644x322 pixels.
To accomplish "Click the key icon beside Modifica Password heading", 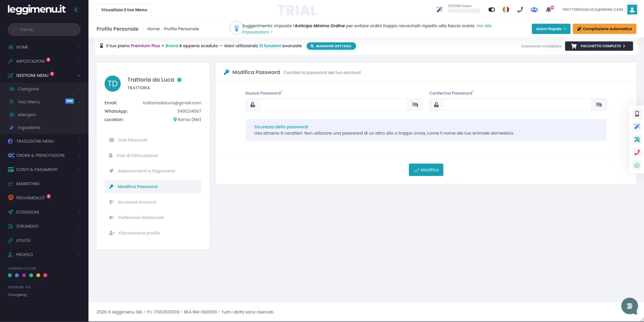I will point(226,72).
